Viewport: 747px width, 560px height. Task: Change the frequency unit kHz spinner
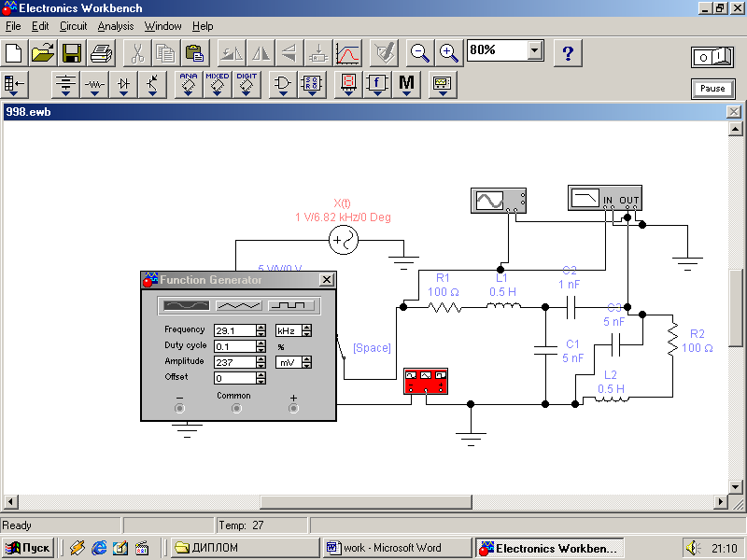point(307,330)
